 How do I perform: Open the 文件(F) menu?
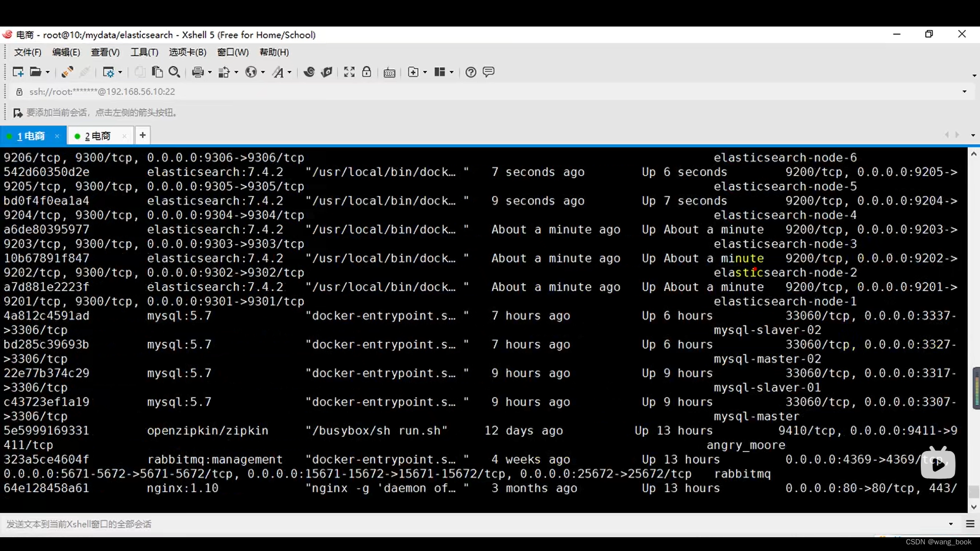click(27, 52)
